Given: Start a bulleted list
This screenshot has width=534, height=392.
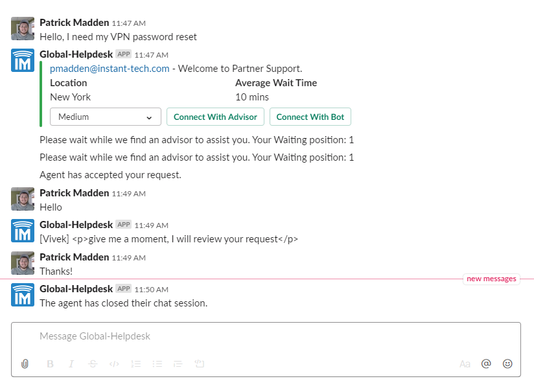Looking at the screenshot, I should point(157,363).
